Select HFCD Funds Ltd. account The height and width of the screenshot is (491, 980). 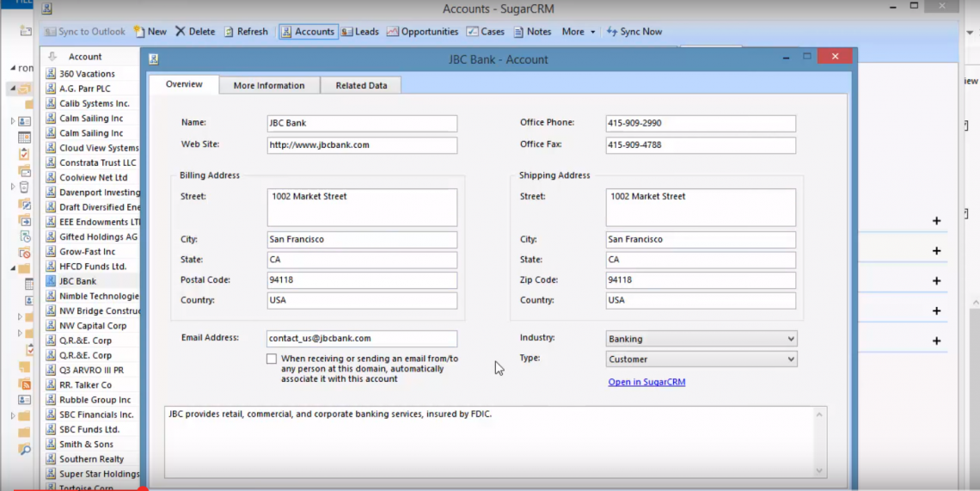(x=93, y=267)
